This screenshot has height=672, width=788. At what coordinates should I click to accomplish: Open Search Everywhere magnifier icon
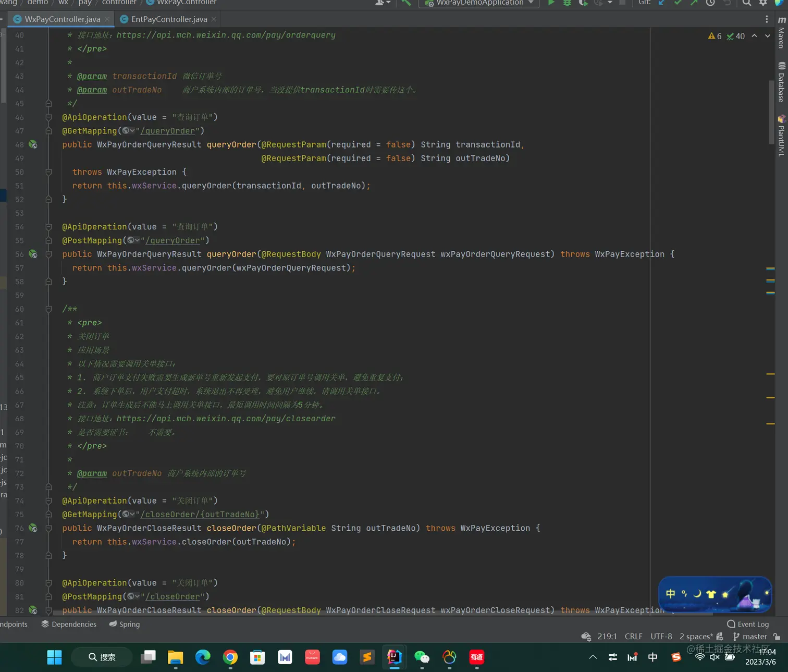[x=747, y=3]
